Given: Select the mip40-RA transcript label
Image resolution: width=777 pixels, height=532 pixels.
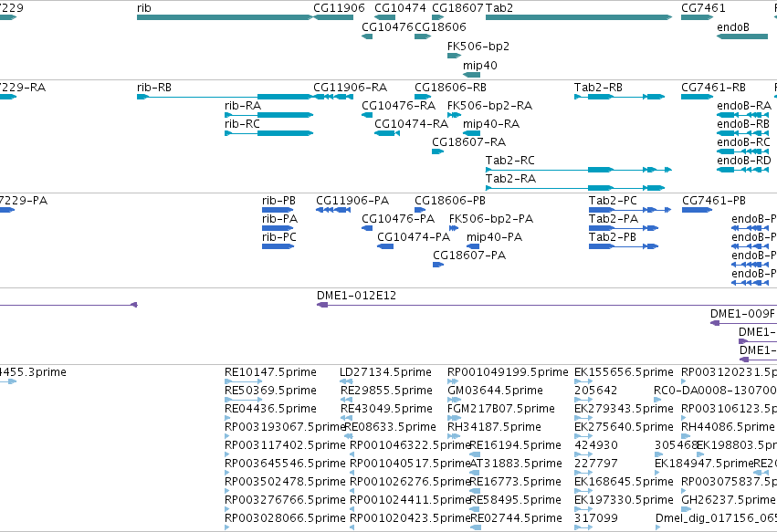Looking at the screenshot, I should [491, 124].
